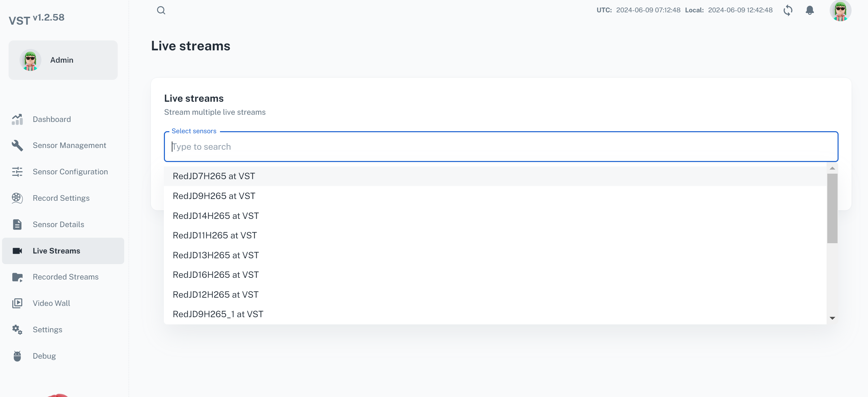Screen dimensions: 868x397
Task: Click the Debug bug icon
Action: (17, 356)
